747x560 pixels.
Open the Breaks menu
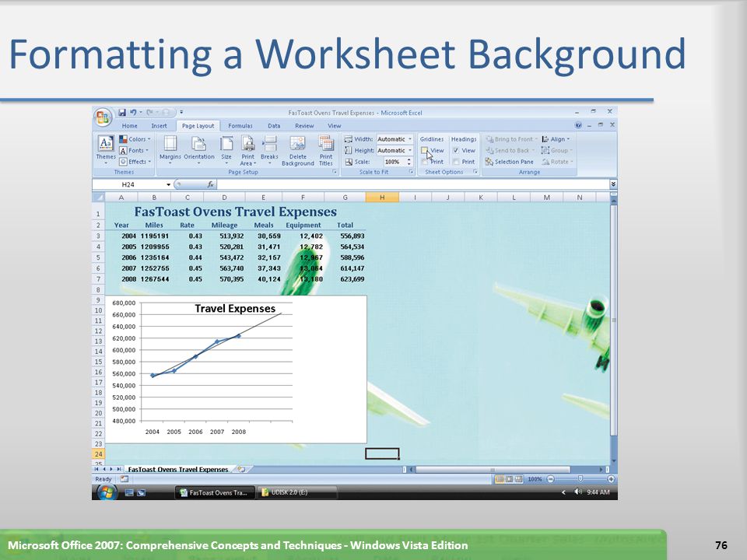pyautogui.click(x=269, y=149)
